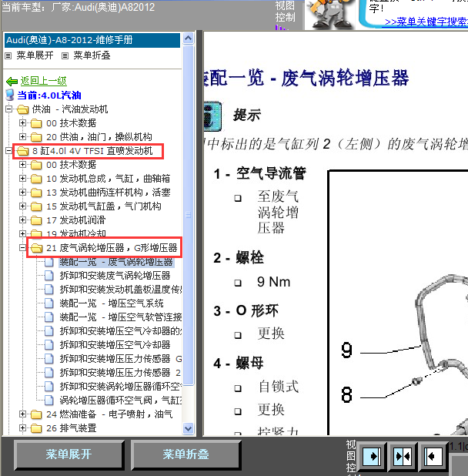Open 拆卸和安装增压压力传感器 2 document
This screenshot has width=468, height=476.
(x=120, y=373)
